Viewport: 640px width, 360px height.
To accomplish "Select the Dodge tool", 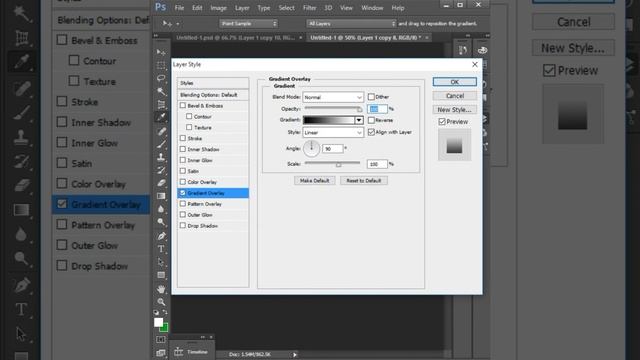I will 161,222.
